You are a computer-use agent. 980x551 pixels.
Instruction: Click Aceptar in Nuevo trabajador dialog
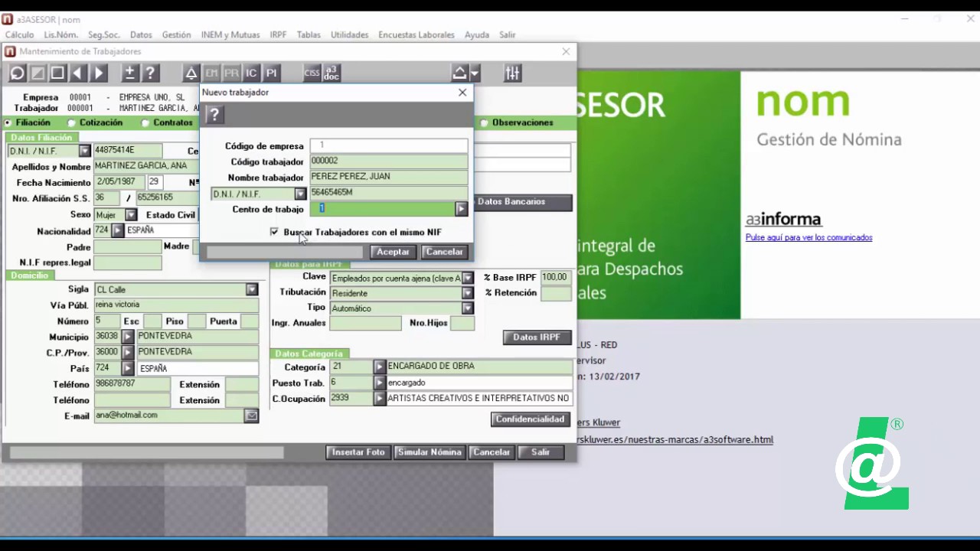coord(394,252)
